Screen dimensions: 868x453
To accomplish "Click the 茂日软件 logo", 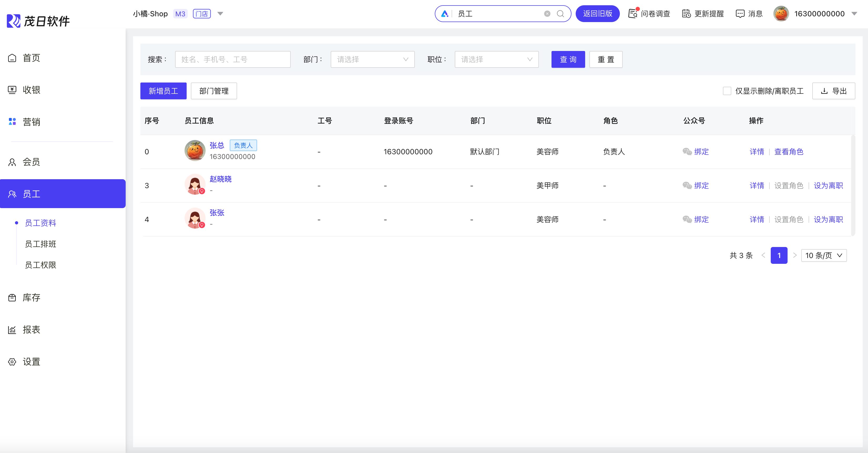I will coord(38,21).
